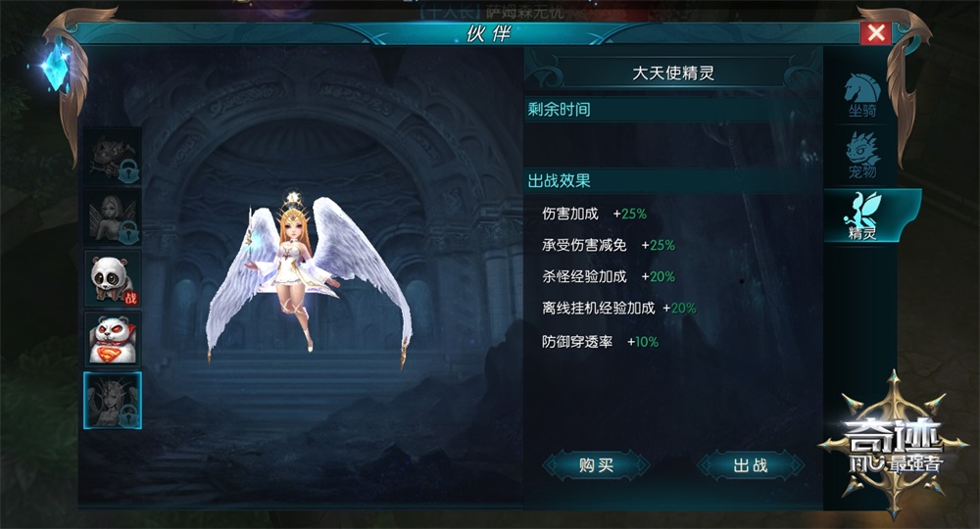
Task: Close the 伙伴 companion window
Action: pos(876,32)
